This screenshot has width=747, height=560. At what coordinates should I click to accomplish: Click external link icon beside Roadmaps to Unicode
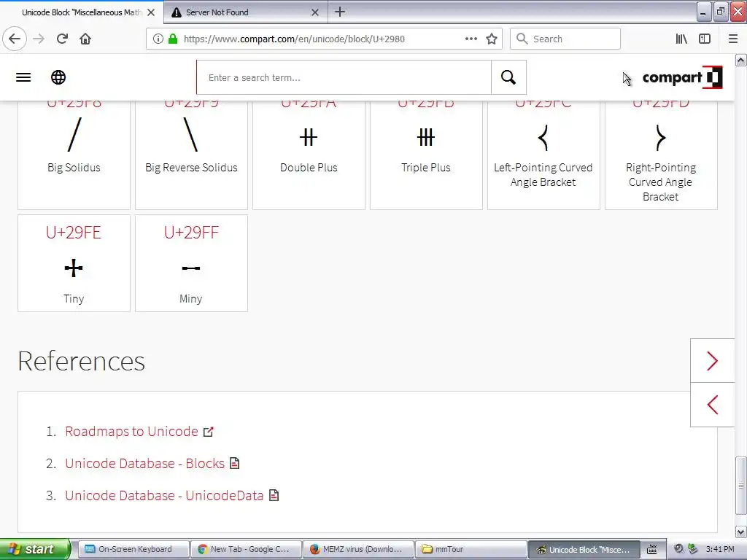pos(208,432)
